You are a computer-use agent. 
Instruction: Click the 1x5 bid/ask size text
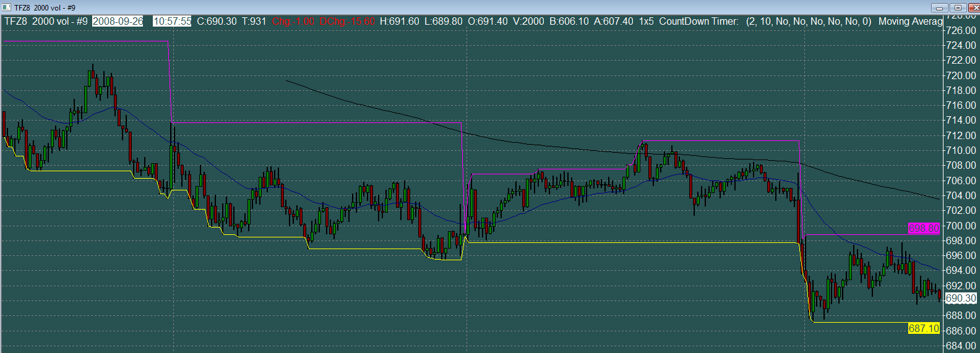click(647, 21)
